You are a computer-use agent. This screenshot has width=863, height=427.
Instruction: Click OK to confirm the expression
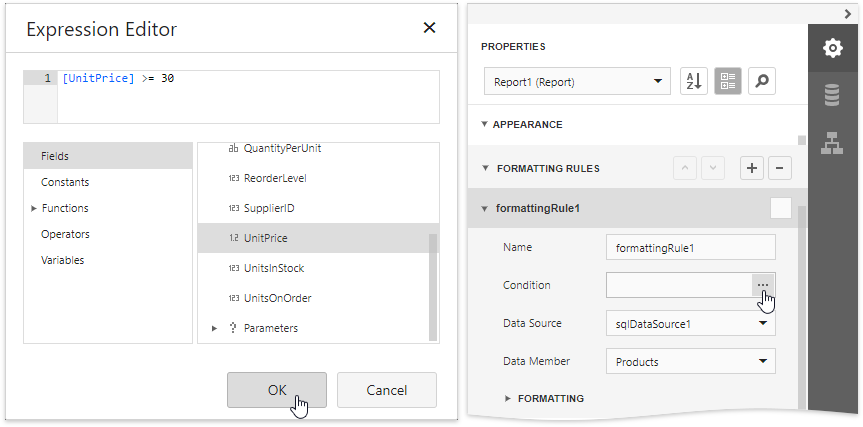click(277, 390)
